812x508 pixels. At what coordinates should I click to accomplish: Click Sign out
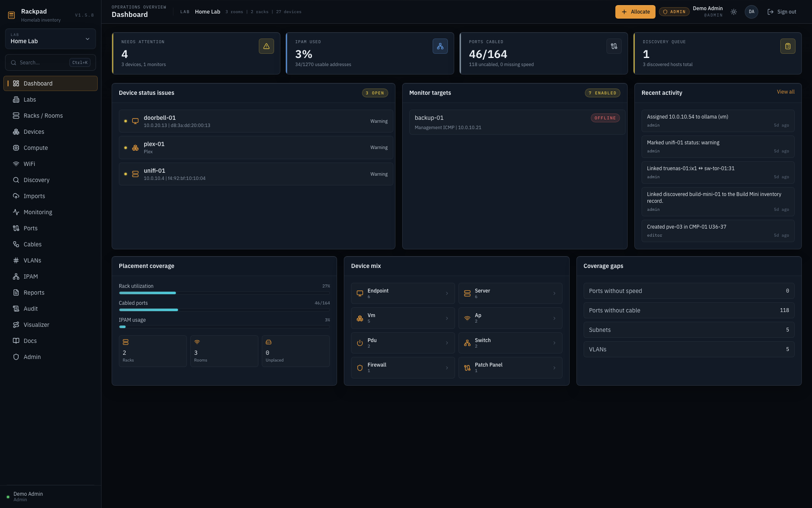(782, 12)
